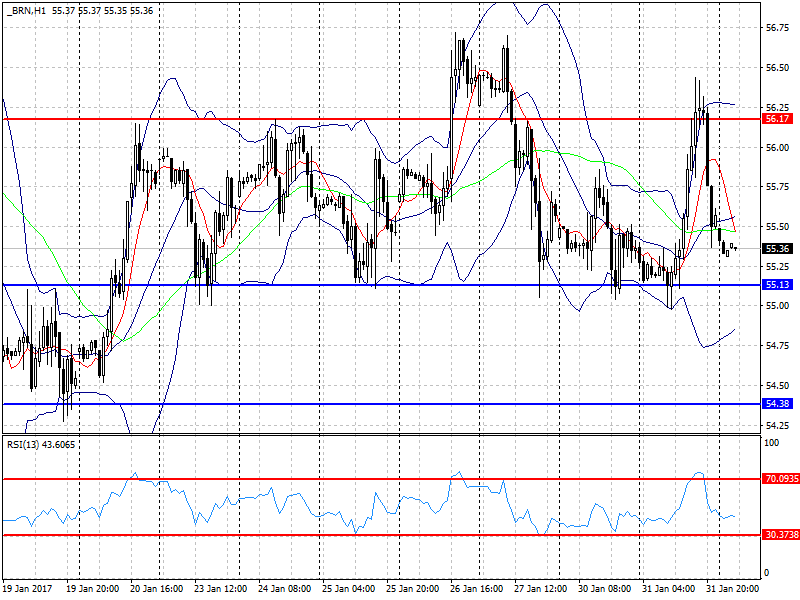Click the 26 Jan 16:00 time label
This screenshot has width=800, height=600.
pos(477,588)
